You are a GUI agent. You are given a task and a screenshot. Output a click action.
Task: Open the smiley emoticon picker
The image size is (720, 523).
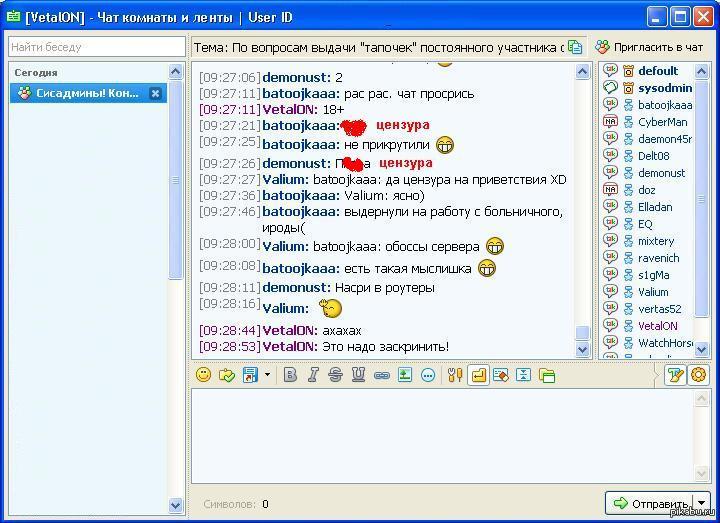click(x=203, y=375)
